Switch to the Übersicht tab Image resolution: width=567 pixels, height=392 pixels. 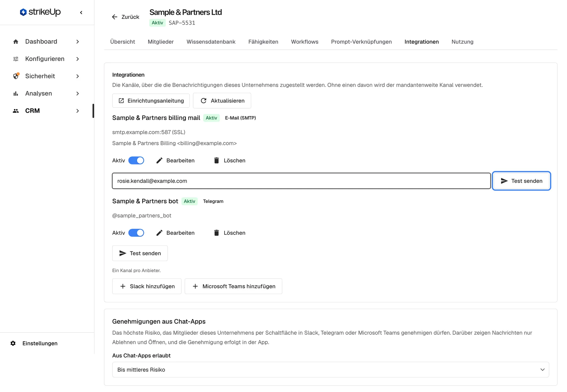point(123,42)
